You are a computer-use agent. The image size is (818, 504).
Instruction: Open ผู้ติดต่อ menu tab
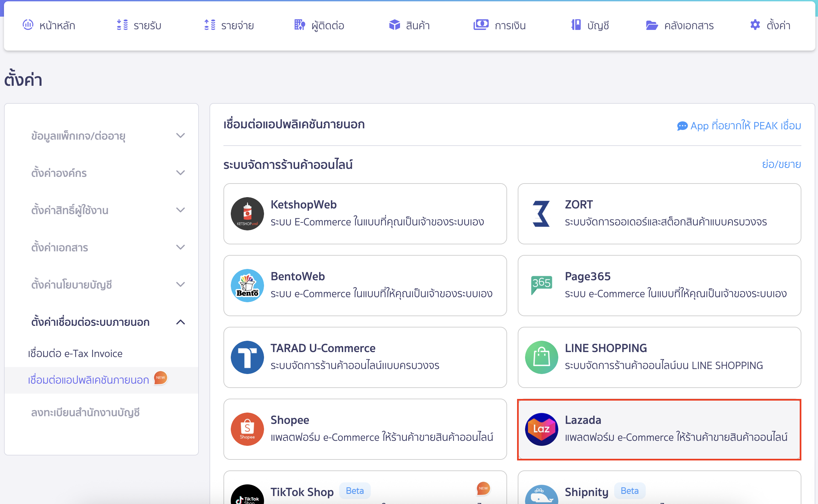click(x=319, y=25)
